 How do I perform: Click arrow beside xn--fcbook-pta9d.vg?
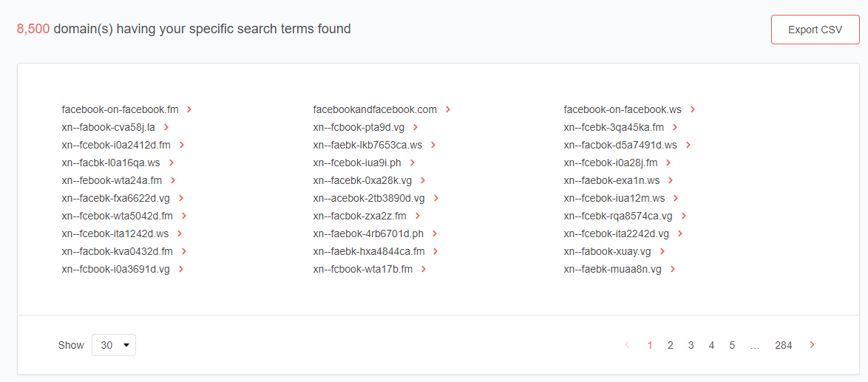pos(416,127)
